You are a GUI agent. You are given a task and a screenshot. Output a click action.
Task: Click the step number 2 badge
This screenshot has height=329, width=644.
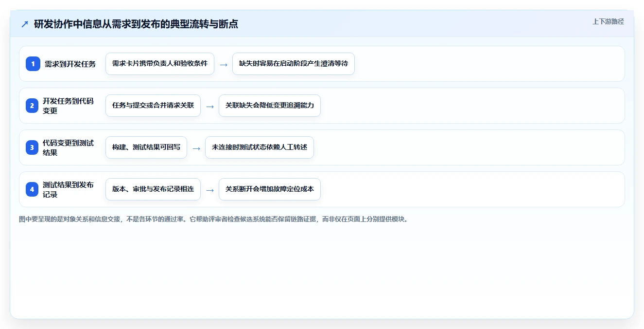click(33, 106)
